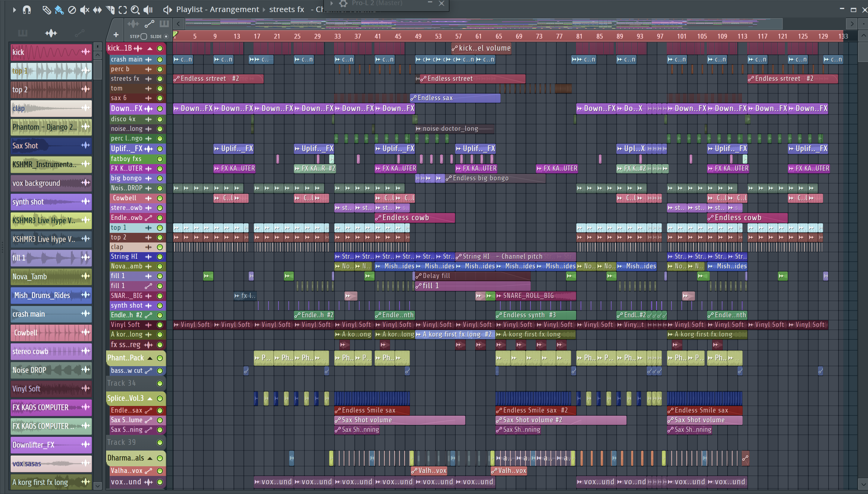Click automation icon on Endle..owb track

pos(148,218)
